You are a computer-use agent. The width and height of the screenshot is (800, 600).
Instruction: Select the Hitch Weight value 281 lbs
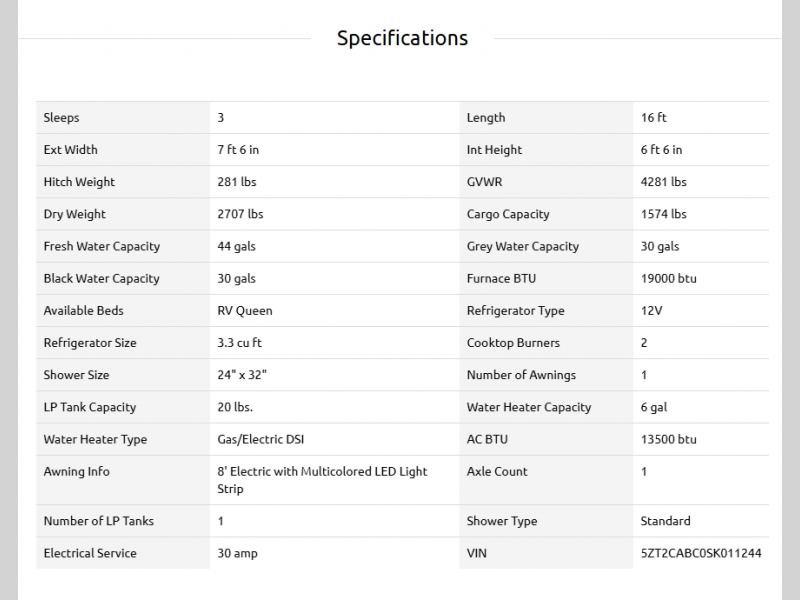pos(236,182)
